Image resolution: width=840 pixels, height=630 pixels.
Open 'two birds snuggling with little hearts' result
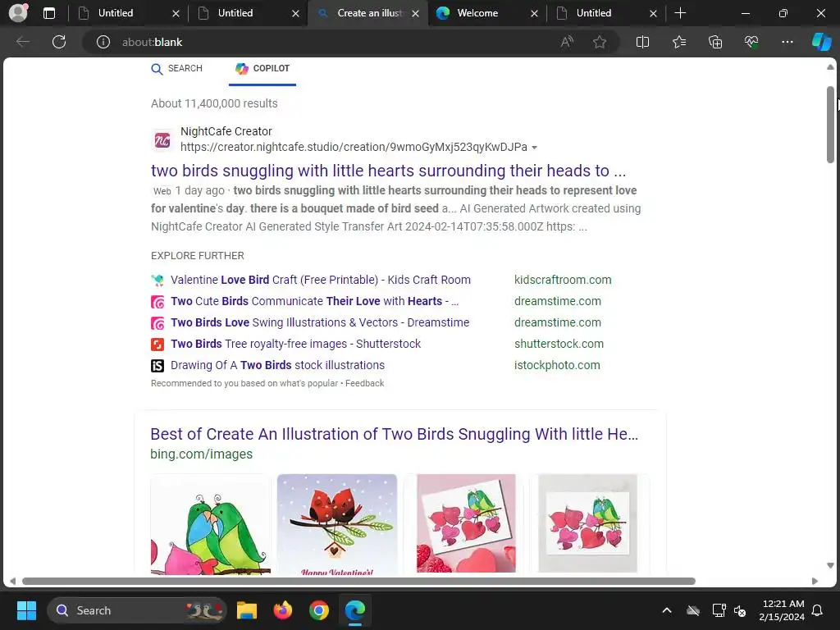(388, 171)
